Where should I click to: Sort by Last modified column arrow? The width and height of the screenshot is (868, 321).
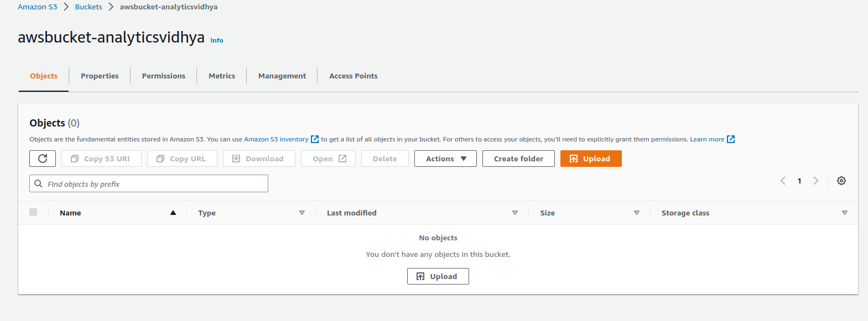(x=515, y=213)
